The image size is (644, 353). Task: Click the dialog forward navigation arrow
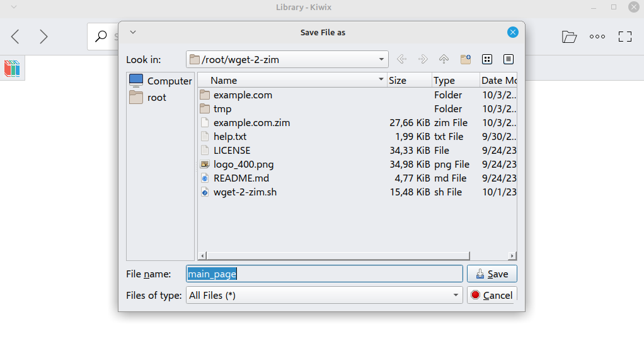423,59
